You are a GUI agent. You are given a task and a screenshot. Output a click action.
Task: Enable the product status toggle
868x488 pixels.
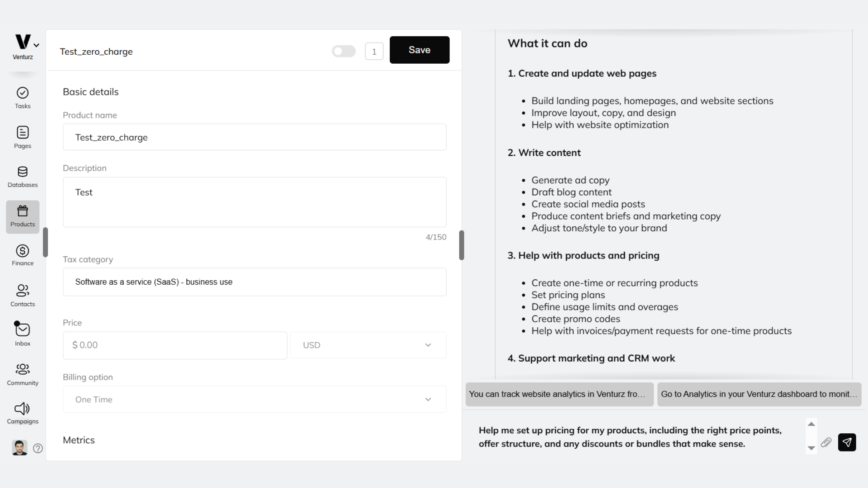[344, 51]
